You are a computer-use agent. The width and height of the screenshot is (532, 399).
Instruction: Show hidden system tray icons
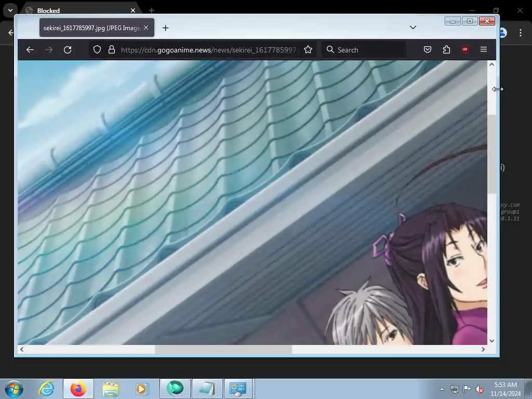[442, 389]
